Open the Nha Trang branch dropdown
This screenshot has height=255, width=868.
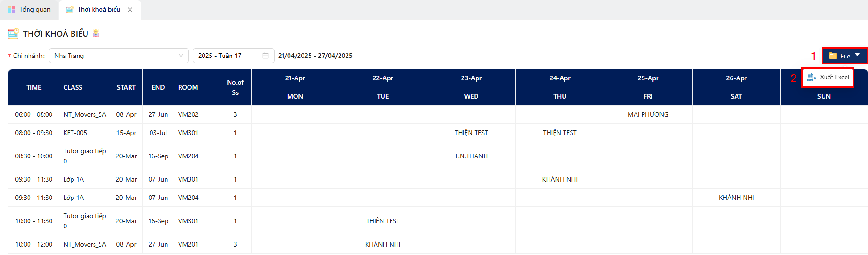click(x=119, y=56)
